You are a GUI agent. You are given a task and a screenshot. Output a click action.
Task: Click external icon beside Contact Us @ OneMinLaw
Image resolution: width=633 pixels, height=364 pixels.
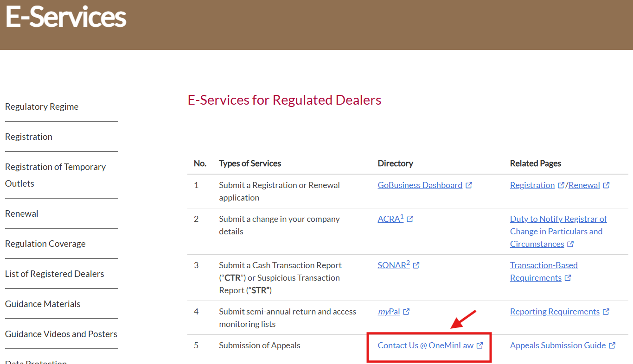tap(480, 345)
